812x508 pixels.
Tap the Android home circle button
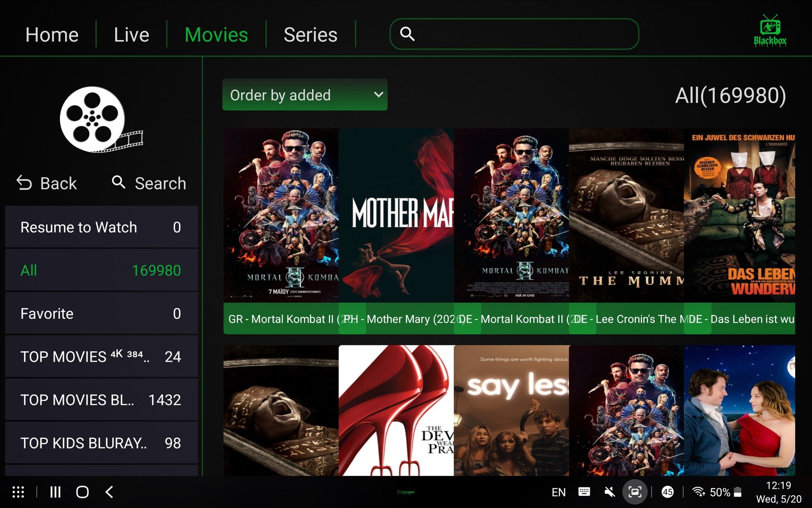coord(82,492)
